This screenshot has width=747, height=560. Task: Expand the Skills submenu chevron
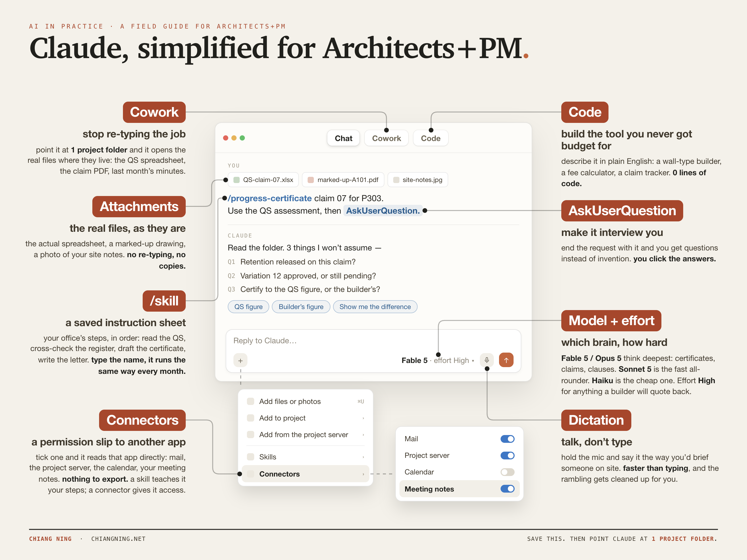tap(363, 457)
